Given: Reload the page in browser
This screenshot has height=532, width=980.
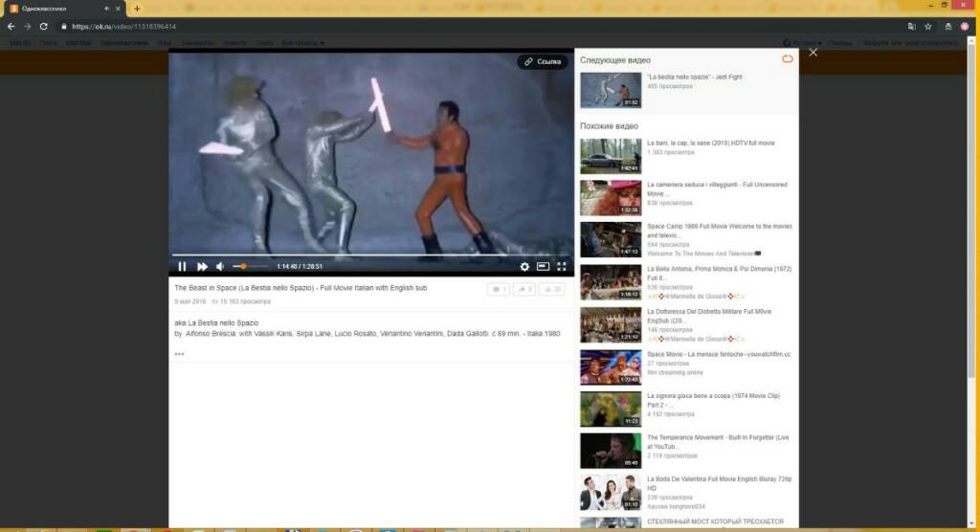Looking at the screenshot, I should click(x=43, y=26).
